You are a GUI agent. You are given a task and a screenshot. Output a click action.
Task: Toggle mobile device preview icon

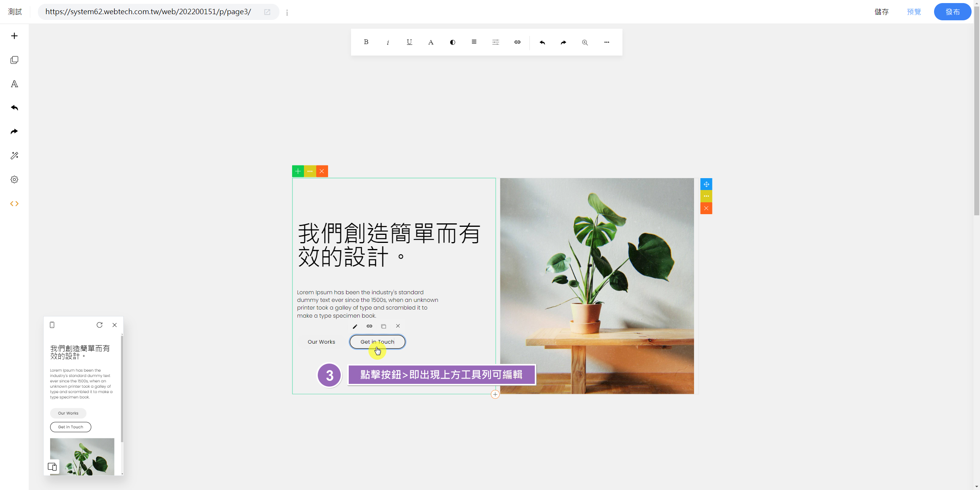[x=52, y=325]
